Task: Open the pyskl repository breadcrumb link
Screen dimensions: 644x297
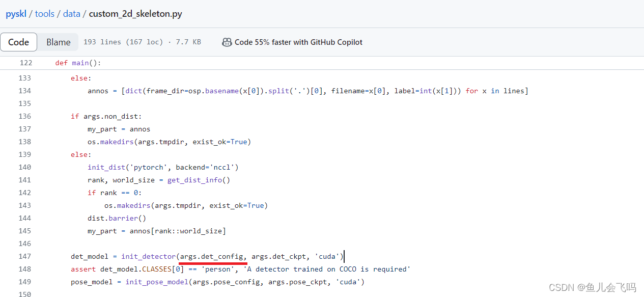Action: [x=15, y=14]
